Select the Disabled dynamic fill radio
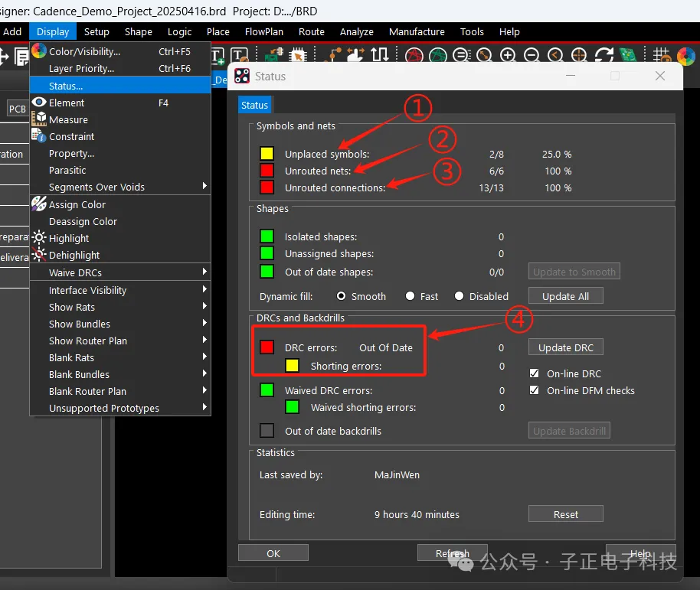Image resolution: width=700 pixels, height=590 pixels. click(459, 296)
